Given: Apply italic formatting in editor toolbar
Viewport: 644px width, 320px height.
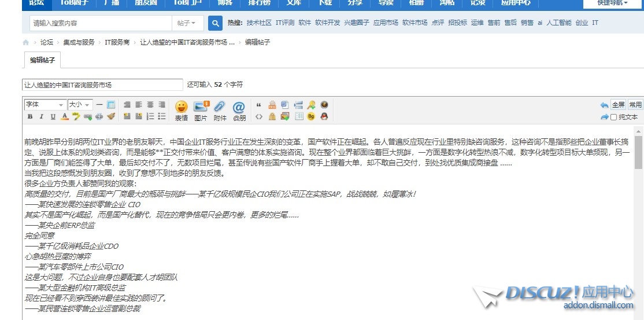Looking at the screenshot, I should click(40, 116).
